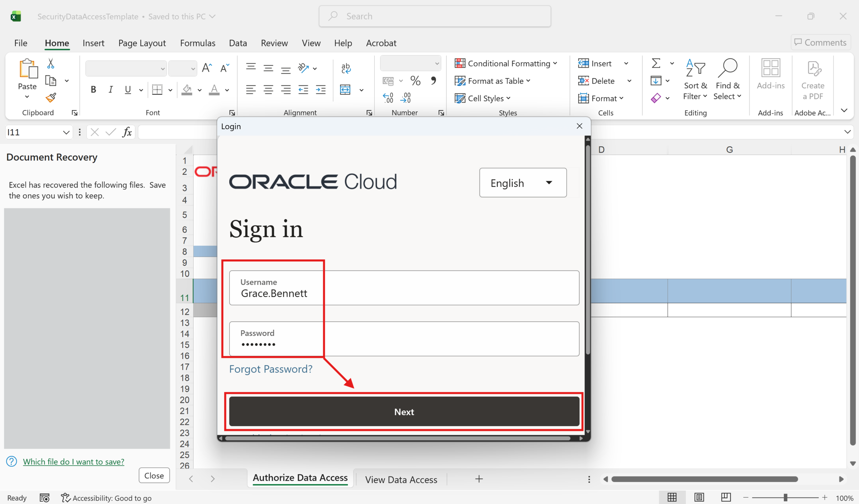Switch to the Insert ribbon tab
Image resolution: width=859 pixels, height=504 pixels.
[x=93, y=43]
